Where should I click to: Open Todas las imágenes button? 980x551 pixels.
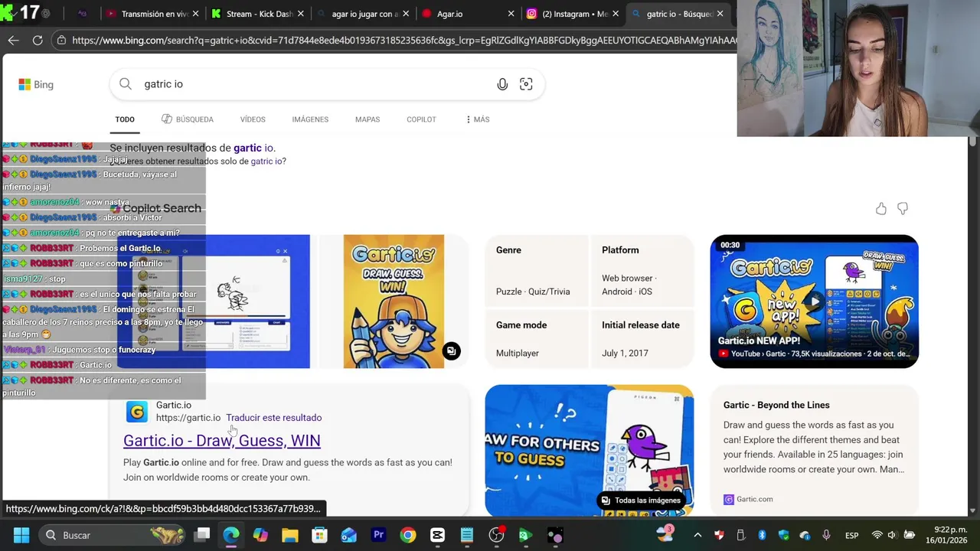640,500
